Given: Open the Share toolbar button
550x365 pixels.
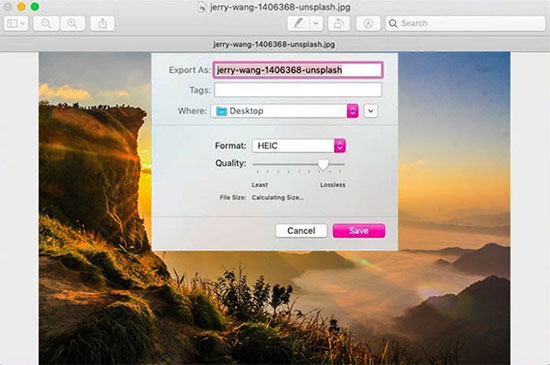Looking at the screenshot, I should tap(102, 23).
